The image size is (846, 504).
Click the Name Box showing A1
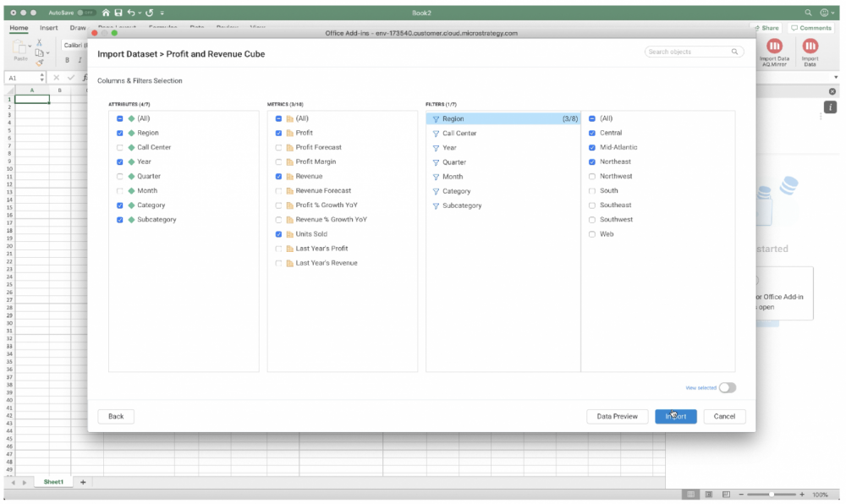click(25, 78)
